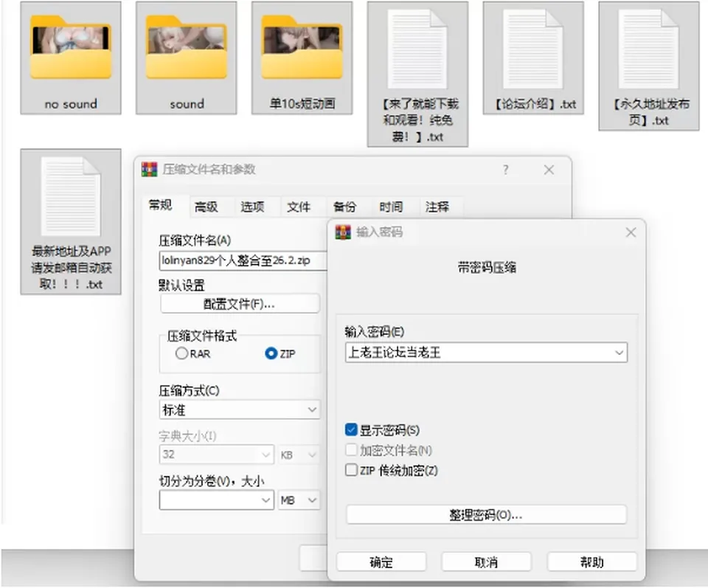Select the folder named just "sound"
Image resolution: width=708 pixels, height=588 pixels.
(187, 58)
